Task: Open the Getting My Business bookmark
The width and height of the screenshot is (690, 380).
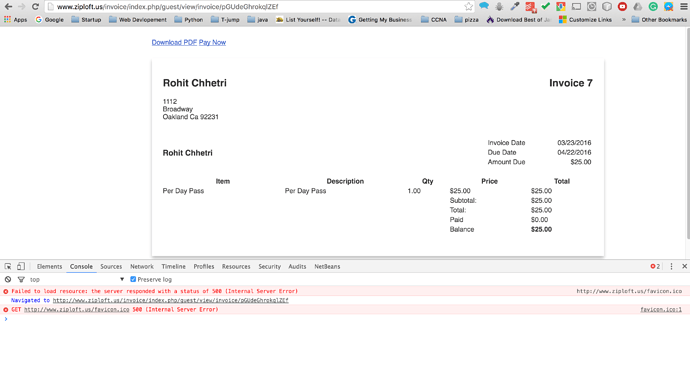Action: point(380,20)
